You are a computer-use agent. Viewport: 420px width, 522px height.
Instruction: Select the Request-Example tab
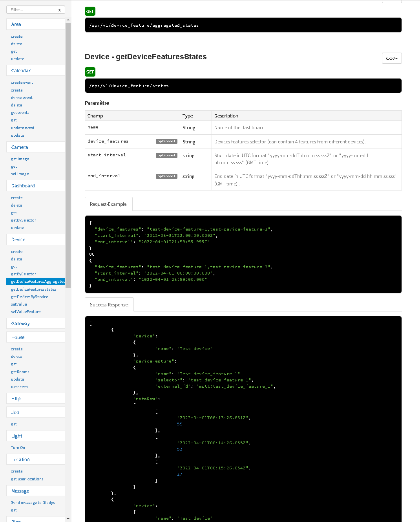[x=109, y=204]
